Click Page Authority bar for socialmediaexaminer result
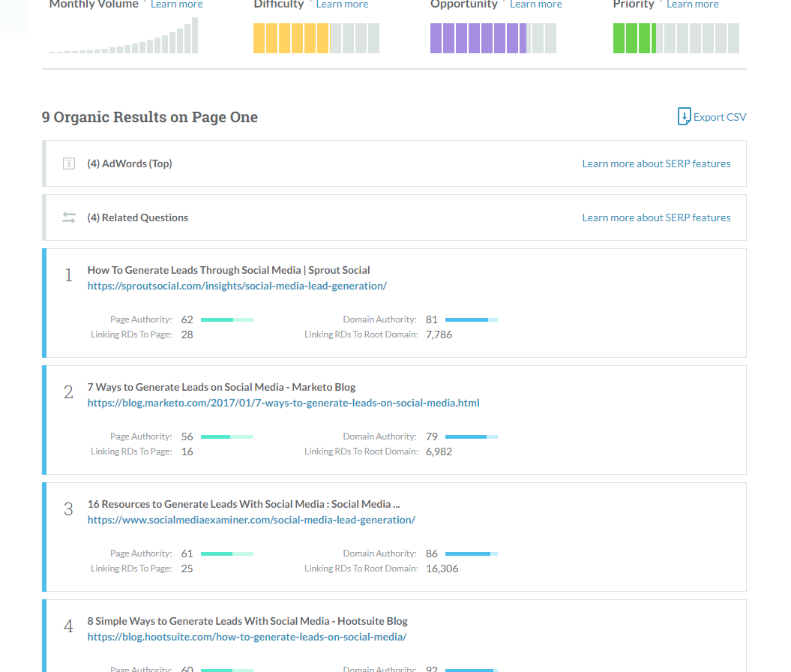Screen dimensions: 791x672 (x=227, y=554)
